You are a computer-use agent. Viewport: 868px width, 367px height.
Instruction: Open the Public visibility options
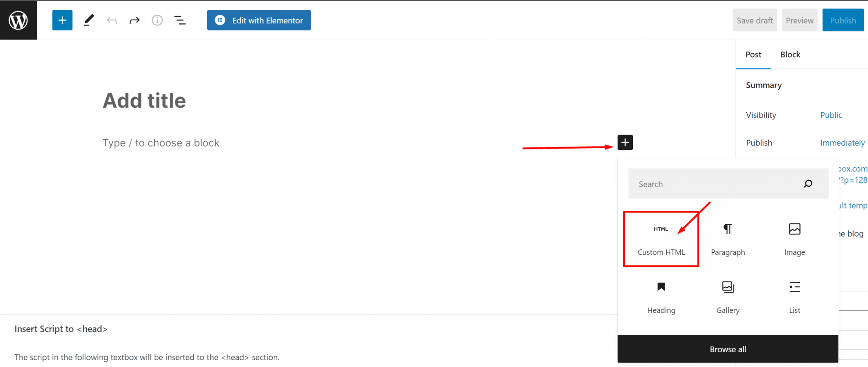pyautogui.click(x=831, y=115)
